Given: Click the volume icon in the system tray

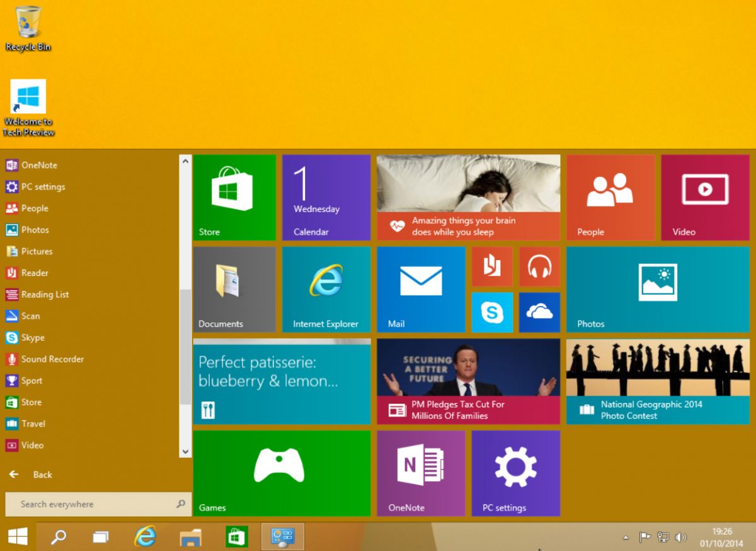Looking at the screenshot, I should 682,537.
